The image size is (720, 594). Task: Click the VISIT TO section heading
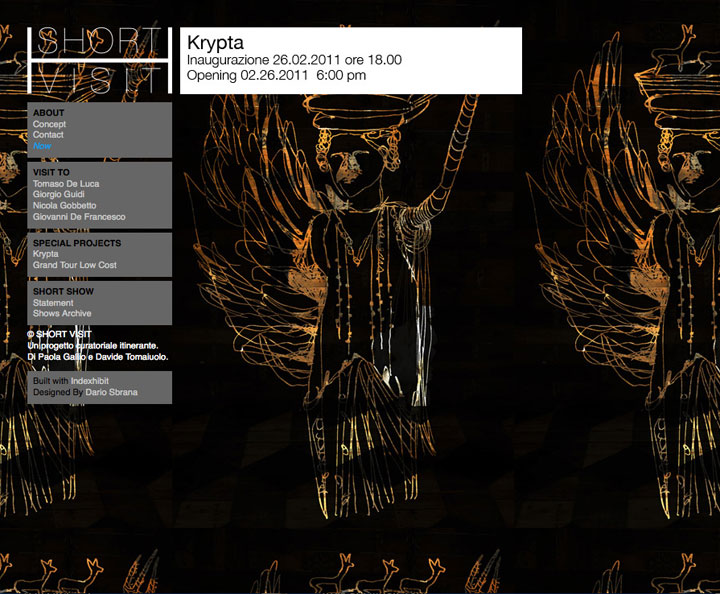[x=51, y=173]
